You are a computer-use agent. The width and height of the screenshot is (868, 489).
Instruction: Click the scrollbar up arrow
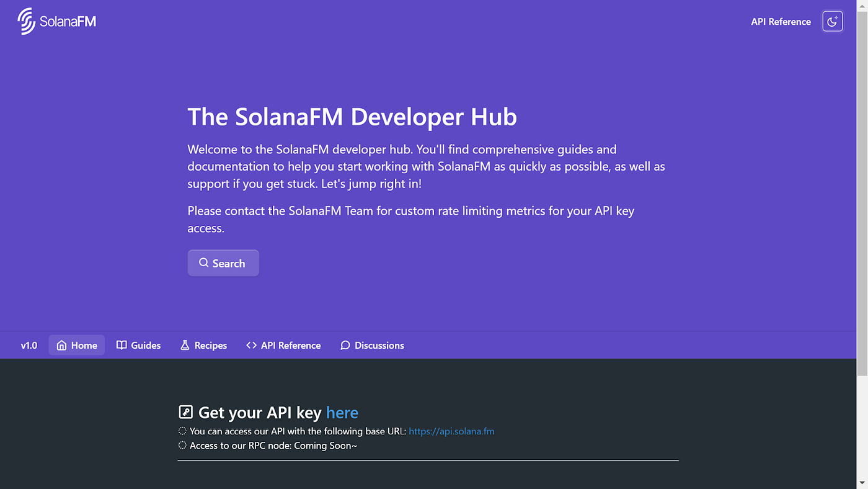862,4
